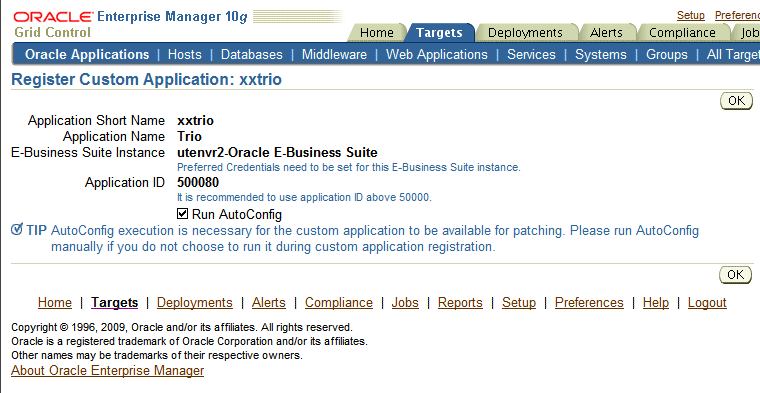
Task: Click the footer Jobs link
Action: click(405, 302)
